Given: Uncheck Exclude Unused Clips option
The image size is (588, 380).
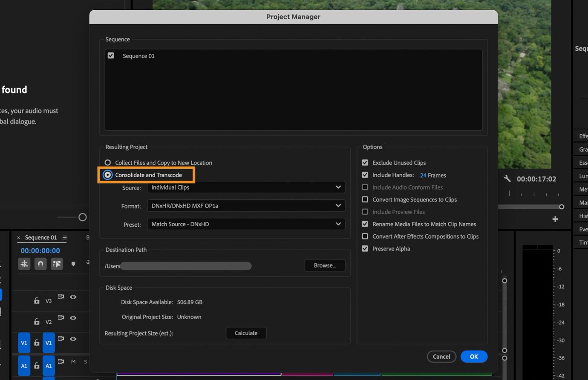Looking at the screenshot, I should point(365,163).
